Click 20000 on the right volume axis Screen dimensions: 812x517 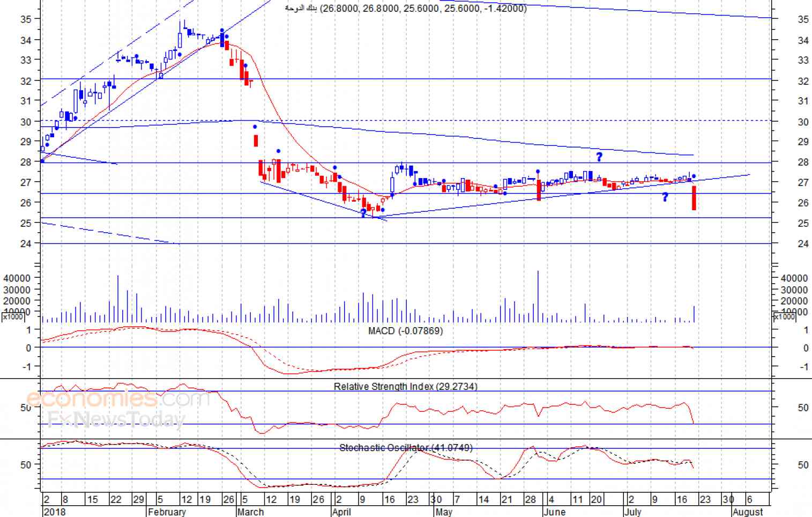(794, 301)
